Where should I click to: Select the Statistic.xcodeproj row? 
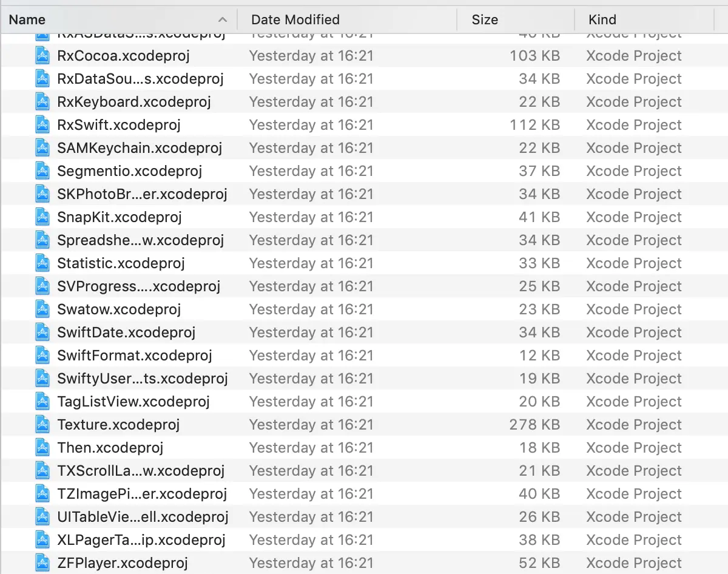tap(364, 263)
